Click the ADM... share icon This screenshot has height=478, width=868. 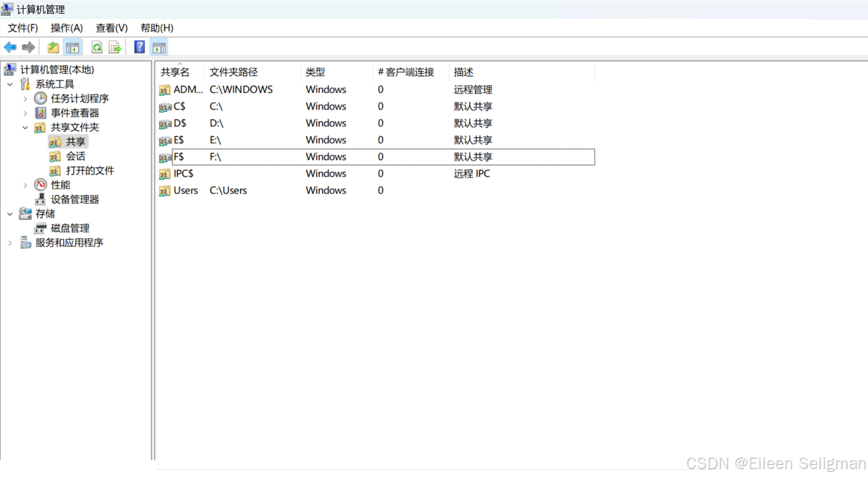165,90
